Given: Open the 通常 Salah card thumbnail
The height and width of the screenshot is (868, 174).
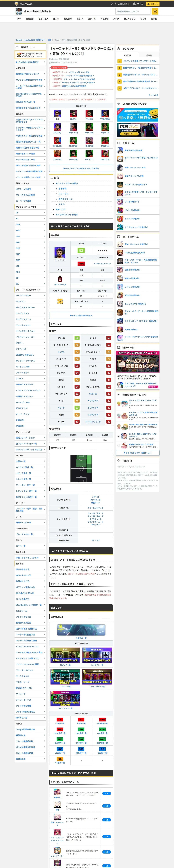Looking at the screenshot, I should click(57, 114).
